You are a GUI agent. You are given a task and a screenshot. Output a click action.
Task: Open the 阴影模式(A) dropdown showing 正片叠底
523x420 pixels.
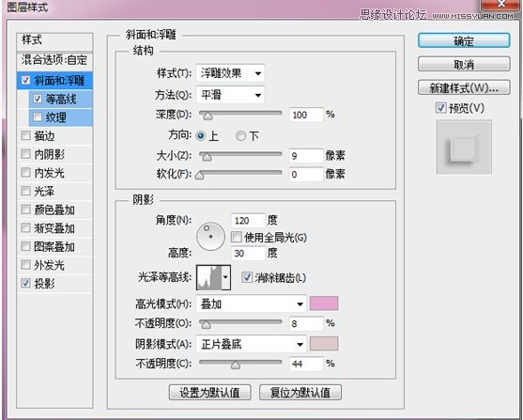pyautogui.click(x=251, y=344)
